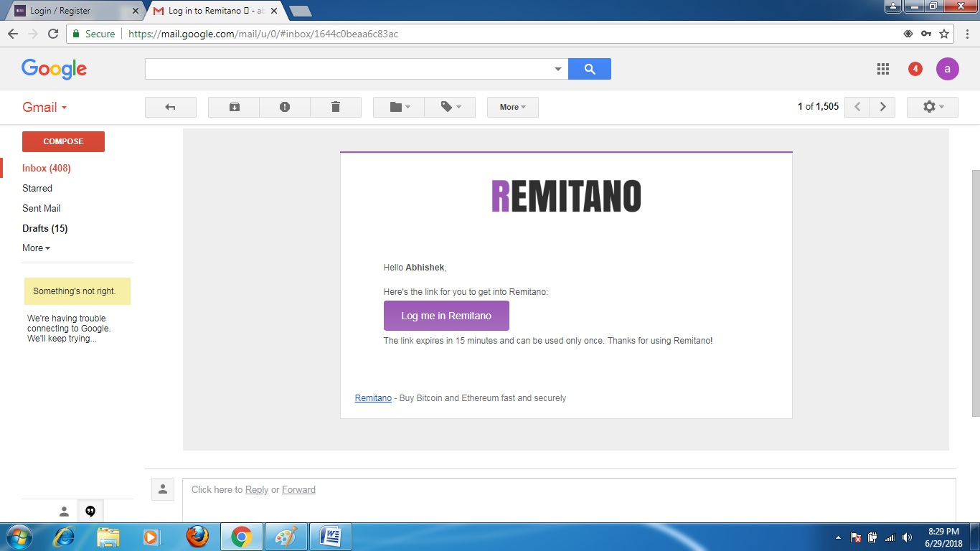The height and width of the screenshot is (551, 980).
Task: Click the saved password key icon
Action: [926, 34]
